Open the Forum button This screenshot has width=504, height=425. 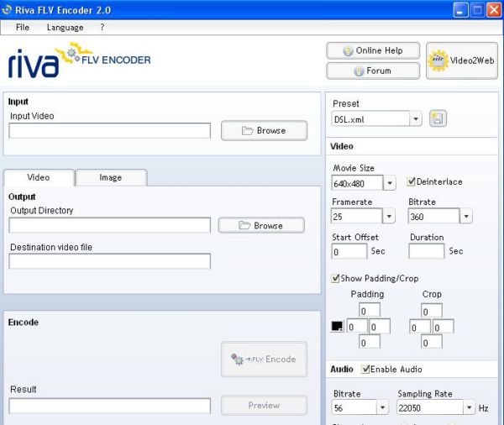click(x=373, y=71)
